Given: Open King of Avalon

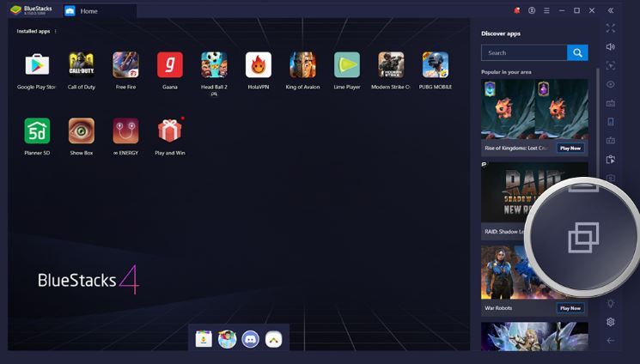Looking at the screenshot, I should point(302,65).
